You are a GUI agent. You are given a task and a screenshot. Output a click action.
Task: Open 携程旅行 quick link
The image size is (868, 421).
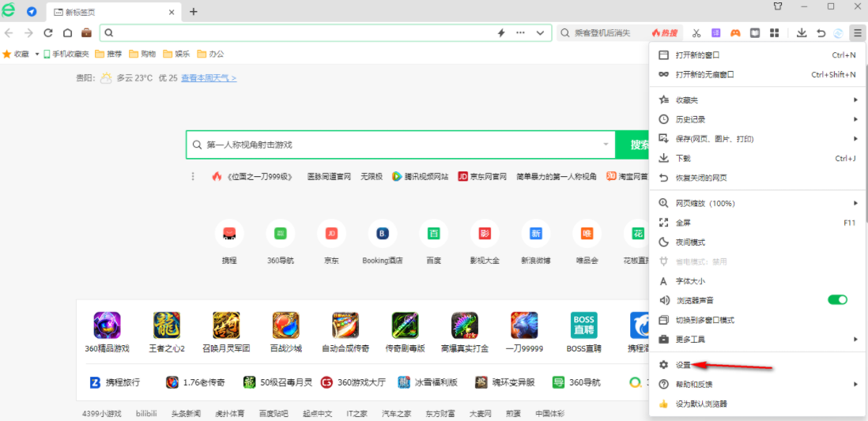(x=115, y=382)
